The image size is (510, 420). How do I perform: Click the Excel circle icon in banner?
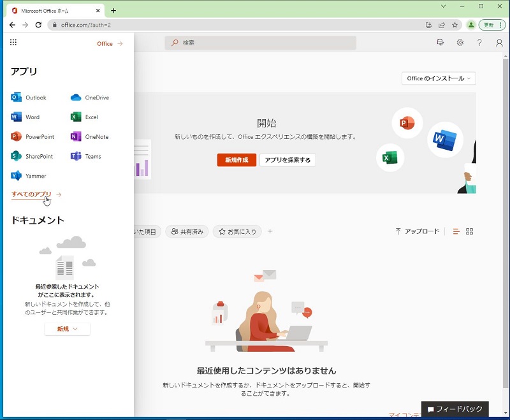[x=390, y=158]
